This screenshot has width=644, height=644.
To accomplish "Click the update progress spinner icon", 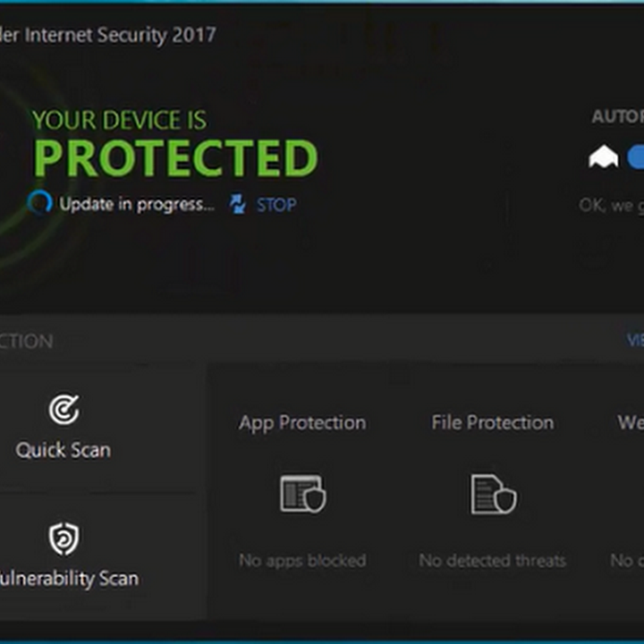I will (39, 204).
